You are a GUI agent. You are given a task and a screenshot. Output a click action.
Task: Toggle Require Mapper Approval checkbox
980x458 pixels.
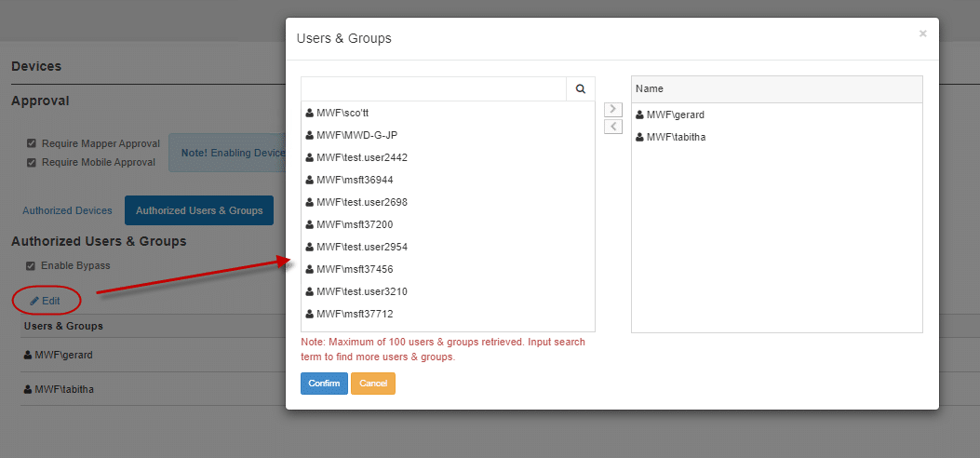click(x=32, y=144)
